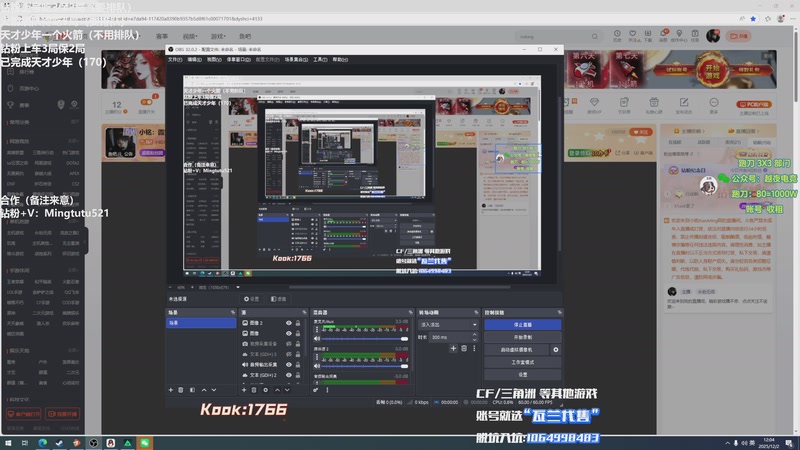Enable 工作室模式 studio mode
Screen dimensions: 800x450
(x=522, y=362)
